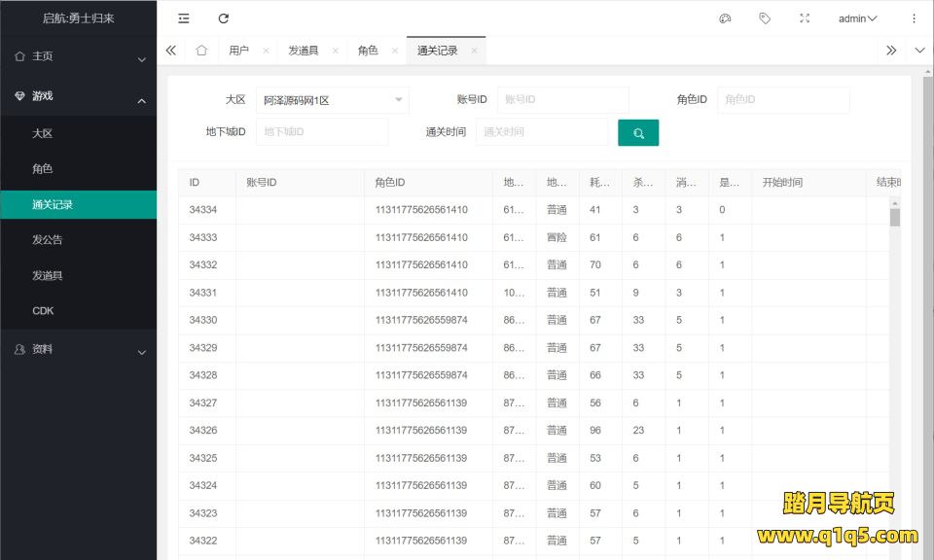
Task: Enter fullscreen mode via header icon
Action: (x=805, y=18)
